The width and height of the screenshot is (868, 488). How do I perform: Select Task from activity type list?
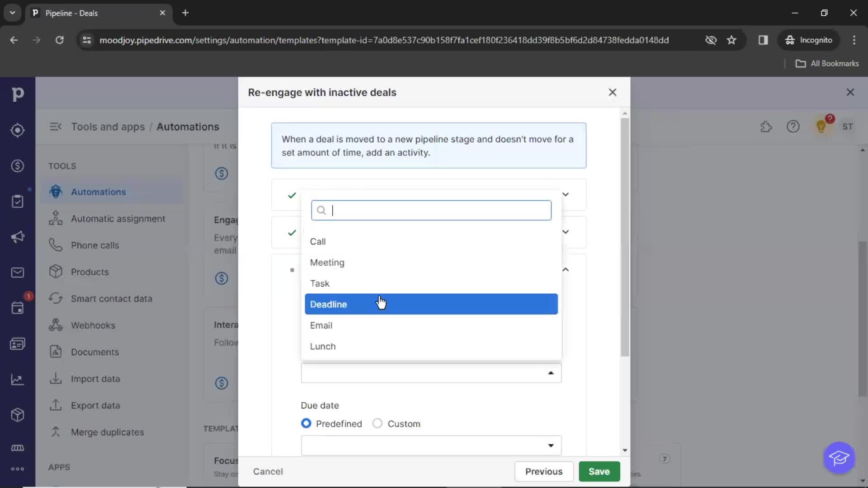320,283
